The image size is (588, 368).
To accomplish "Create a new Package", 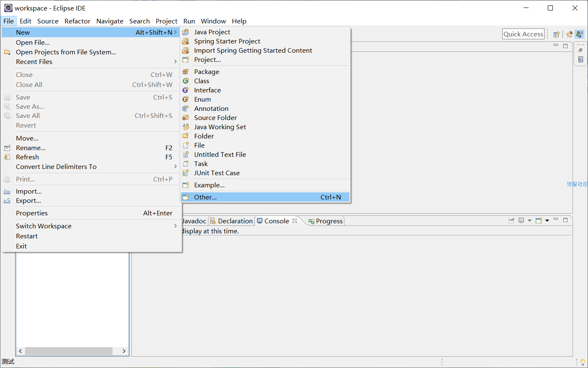I will [x=265, y=72].
